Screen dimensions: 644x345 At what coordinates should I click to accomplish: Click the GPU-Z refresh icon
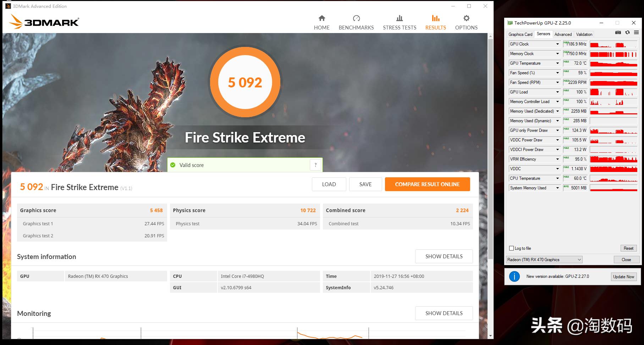627,32
